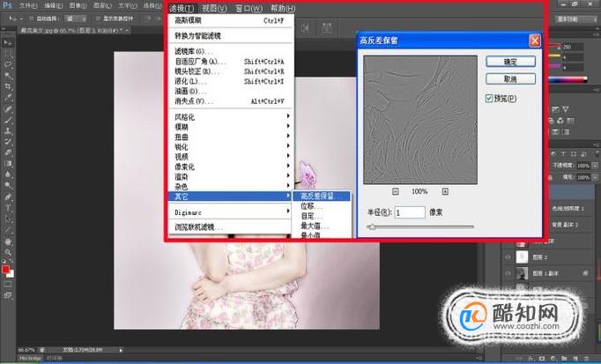Select the Horizontal Type tool
This screenshot has width=601, height=364.
pos(8,208)
